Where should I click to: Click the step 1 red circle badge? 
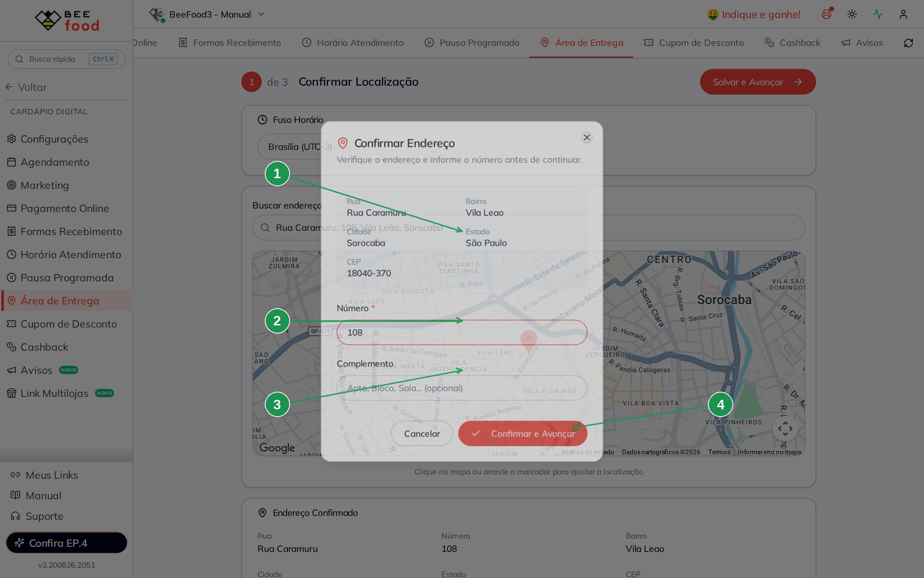252,82
